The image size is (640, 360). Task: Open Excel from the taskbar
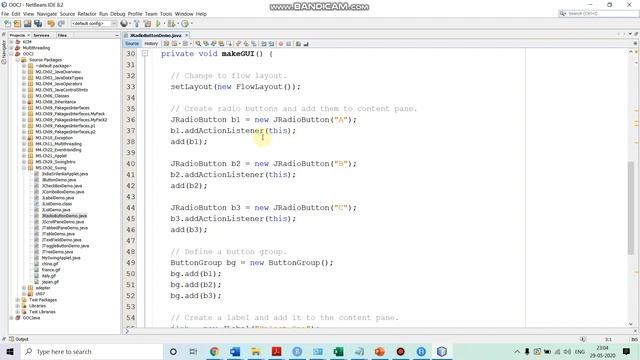[338, 351]
